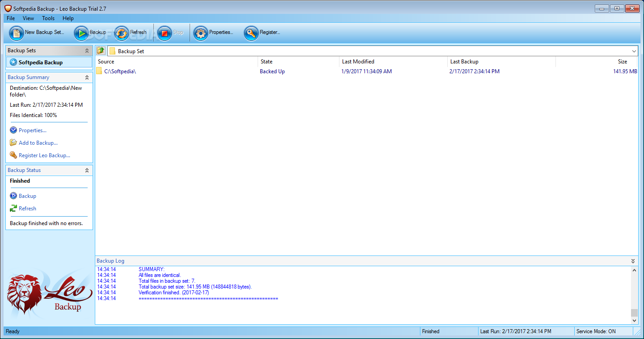
Task: Select the Softpedia Backup set entry
Action: [49, 63]
